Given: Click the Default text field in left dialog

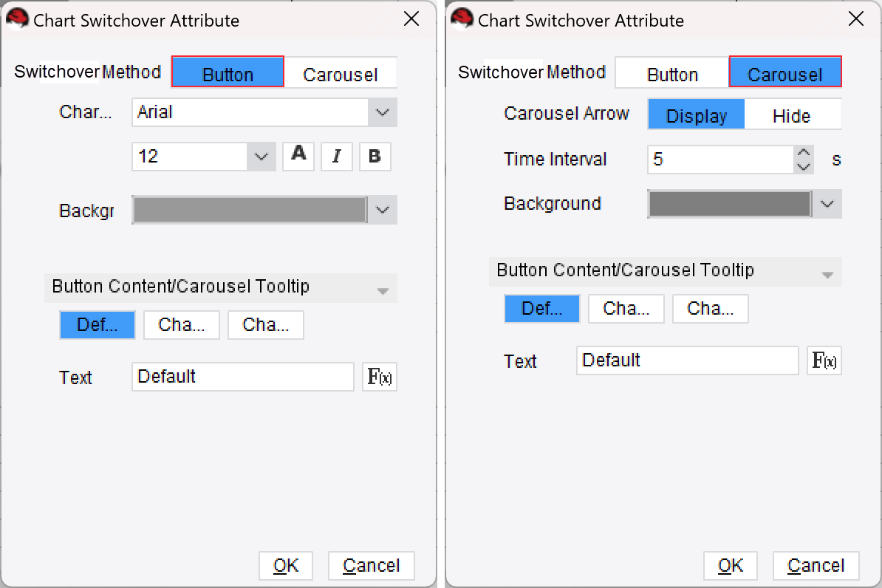Looking at the screenshot, I should 243,377.
